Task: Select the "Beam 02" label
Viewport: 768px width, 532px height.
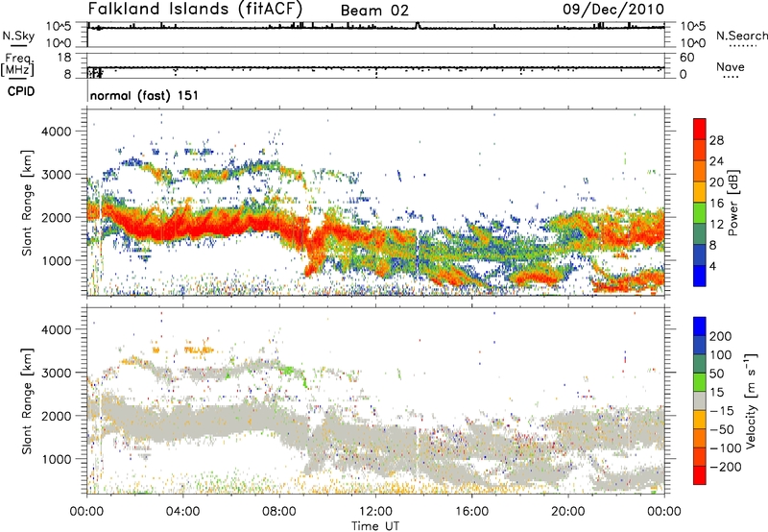Action: pyautogui.click(x=374, y=11)
